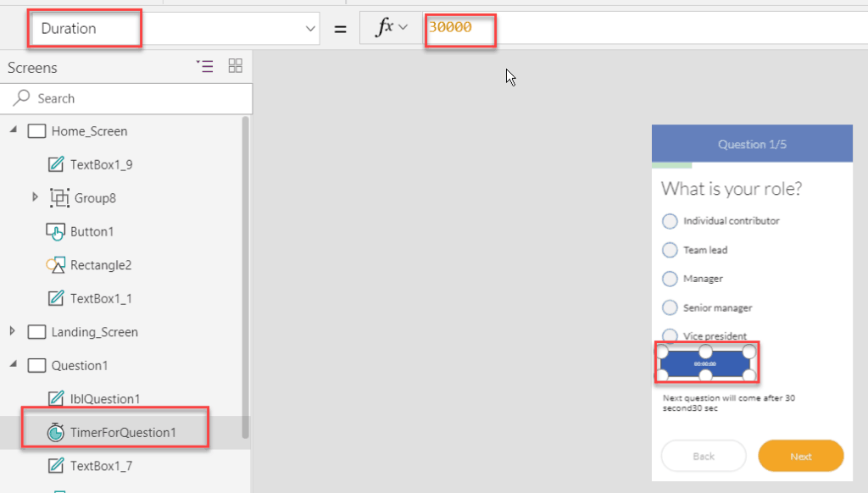Image resolution: width=868 pixels, height=493 pixels.
Task: Select lblQuestion1 in the tree
Action: point(105,399)
